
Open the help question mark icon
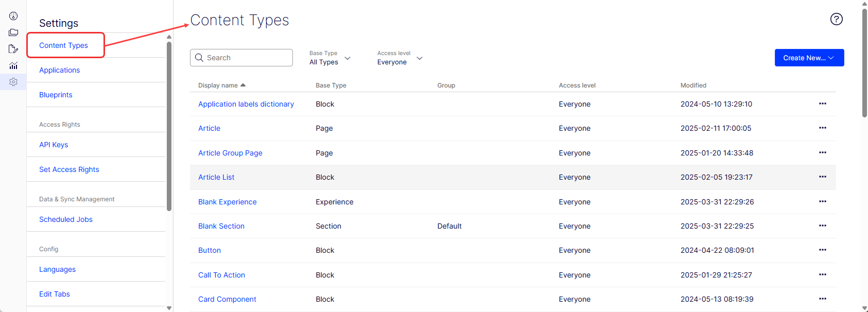tap(837, 19)
